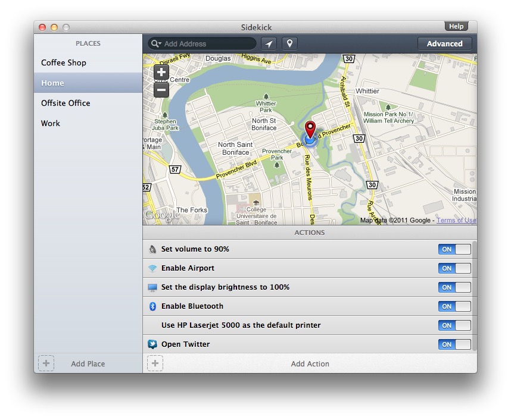Open the search magnifier dropdown arrow
Screen dimensions: 511x420
pyautogui.click(x=156, y=43)
